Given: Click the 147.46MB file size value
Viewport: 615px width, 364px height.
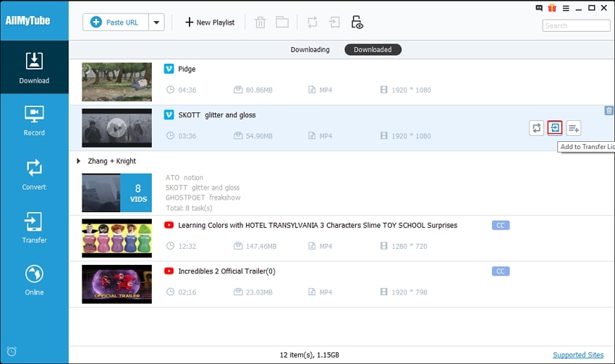Looking at the screenshot, I should 260,246.
